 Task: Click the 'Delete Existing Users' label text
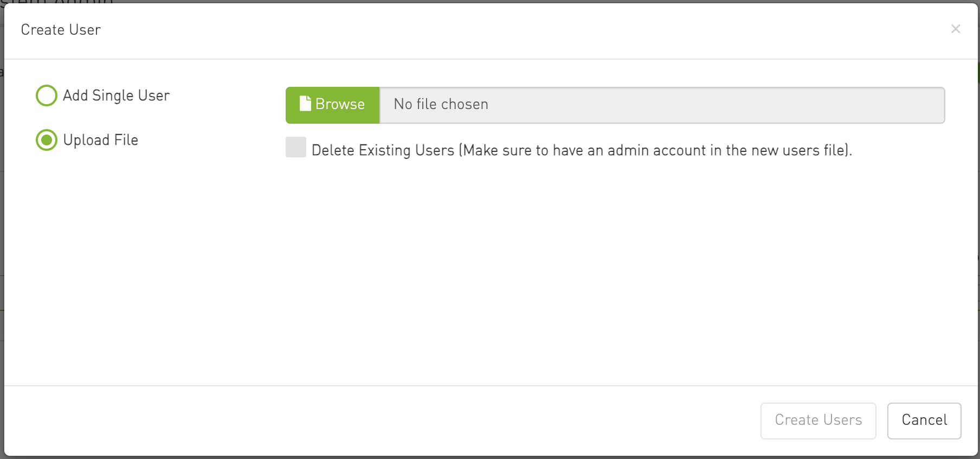pos(383,150)
